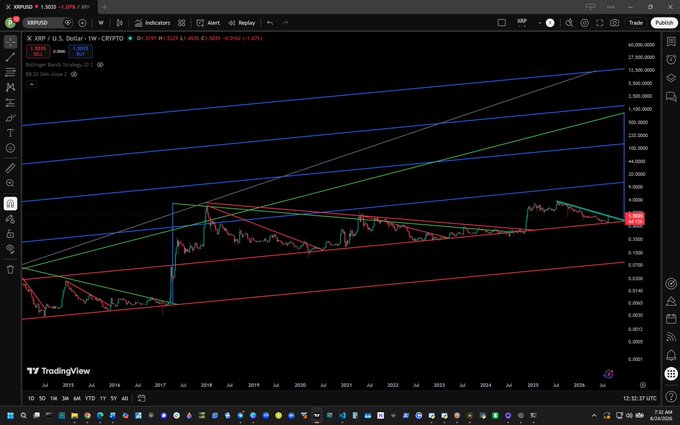Screen dimensions: 680x425
Task: Toggle magnet mode for drawings
Action: (10, 203)
